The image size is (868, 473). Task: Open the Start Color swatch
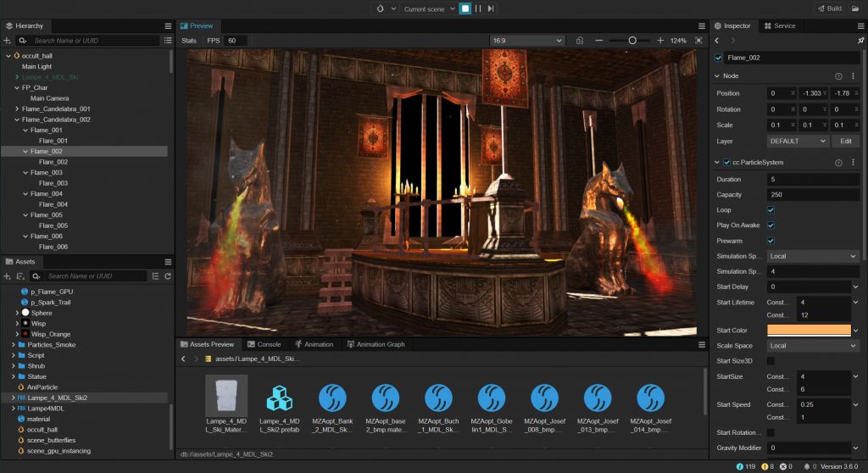pos(809,330)
